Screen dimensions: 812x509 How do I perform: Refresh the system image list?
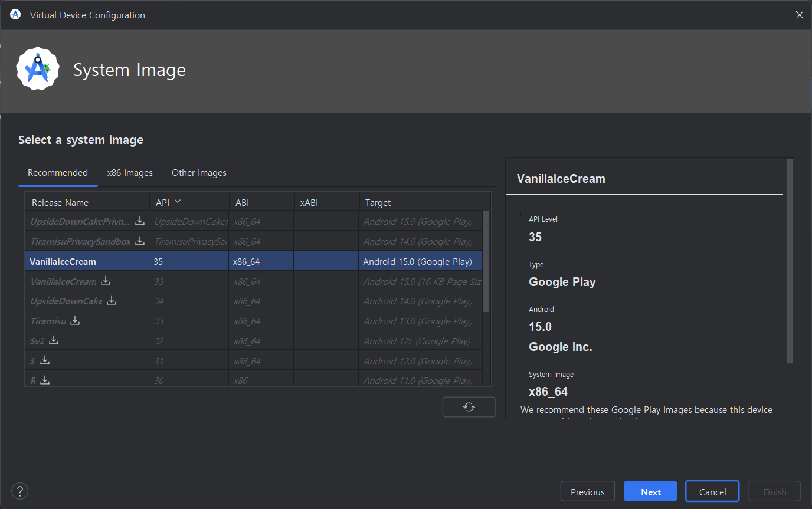pos(469,407)
